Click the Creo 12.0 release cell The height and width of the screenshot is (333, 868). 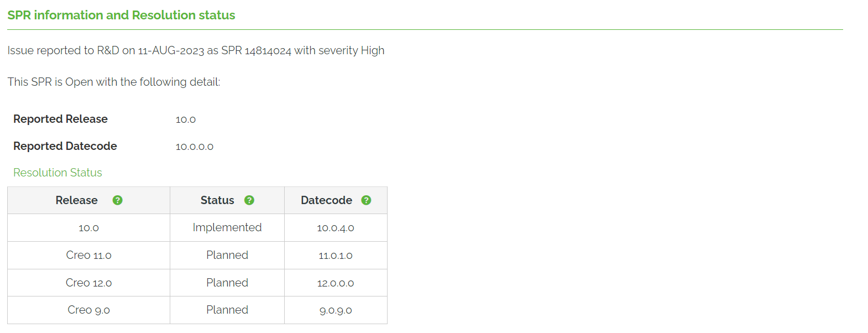[88, 283]
